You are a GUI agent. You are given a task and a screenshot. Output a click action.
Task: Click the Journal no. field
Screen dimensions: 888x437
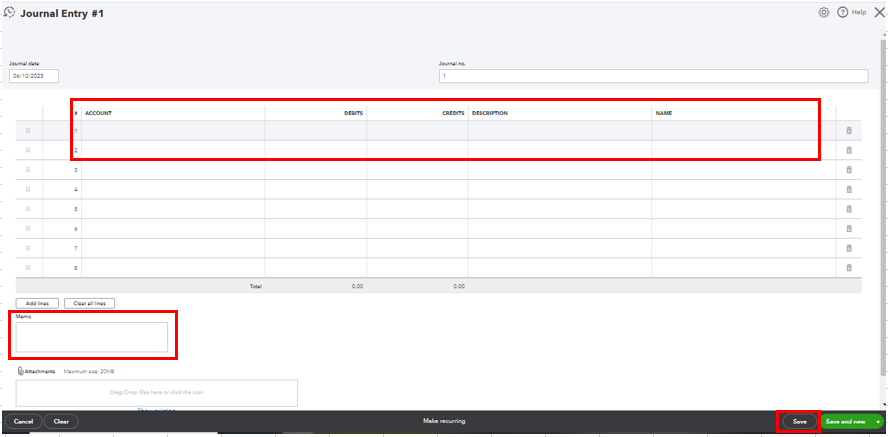coord(654,76)
